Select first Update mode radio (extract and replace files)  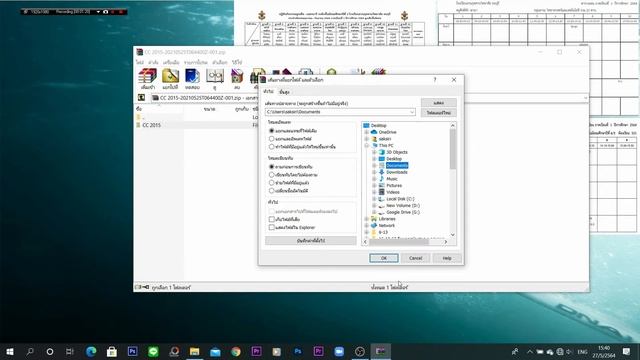coord(271,131)
